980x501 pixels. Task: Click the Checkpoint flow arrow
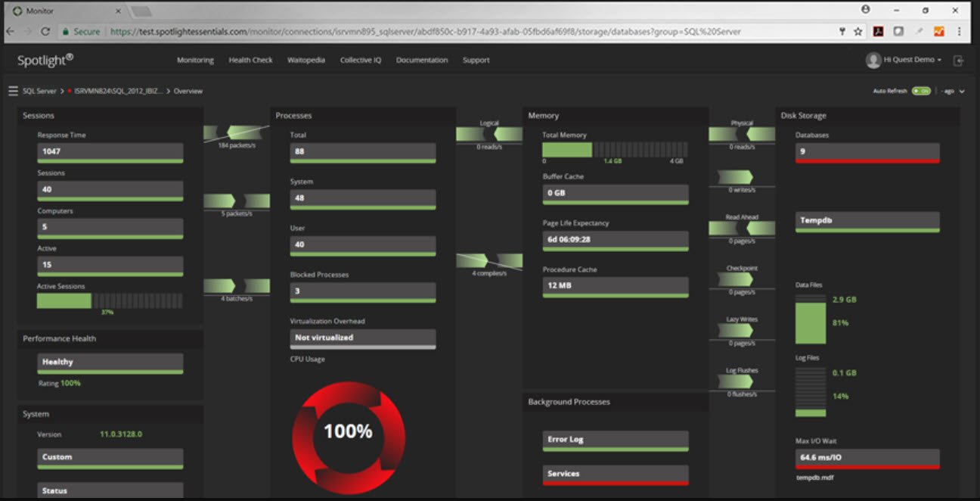(x=736, y=279)
